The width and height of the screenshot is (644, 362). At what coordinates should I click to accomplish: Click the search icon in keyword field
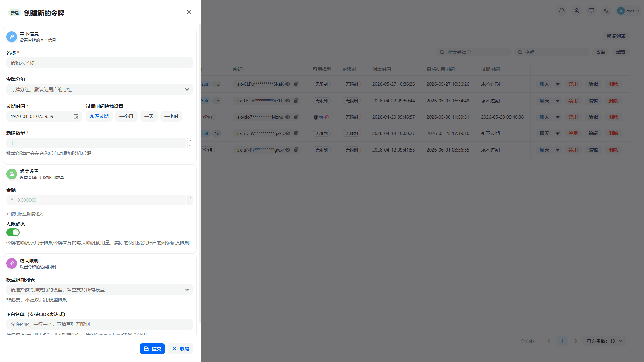click(442, 52)
